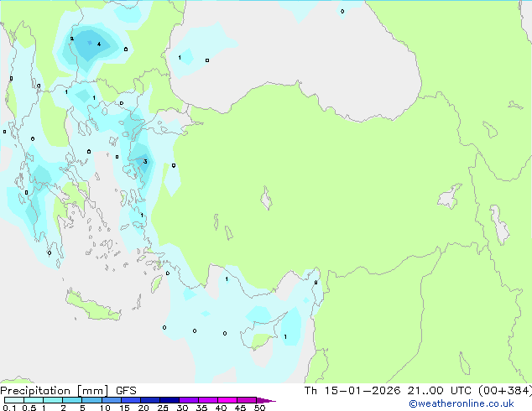This screenshot has width=532, height=411.
Task: Select the legend swatch between 1 and 2
Action: point(53,400)
